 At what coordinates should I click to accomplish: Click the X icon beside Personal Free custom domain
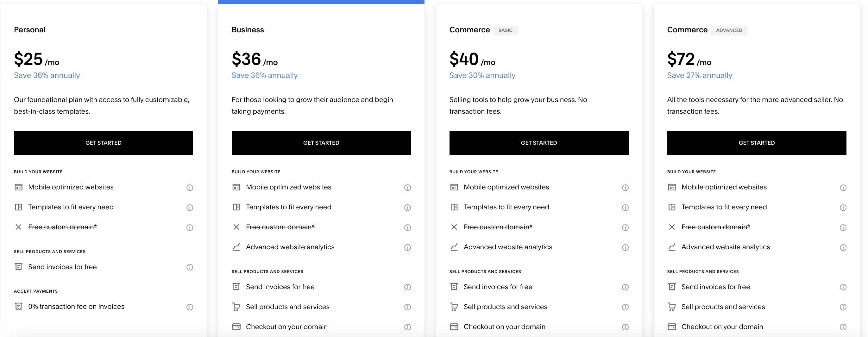click(x=19, y=227)
